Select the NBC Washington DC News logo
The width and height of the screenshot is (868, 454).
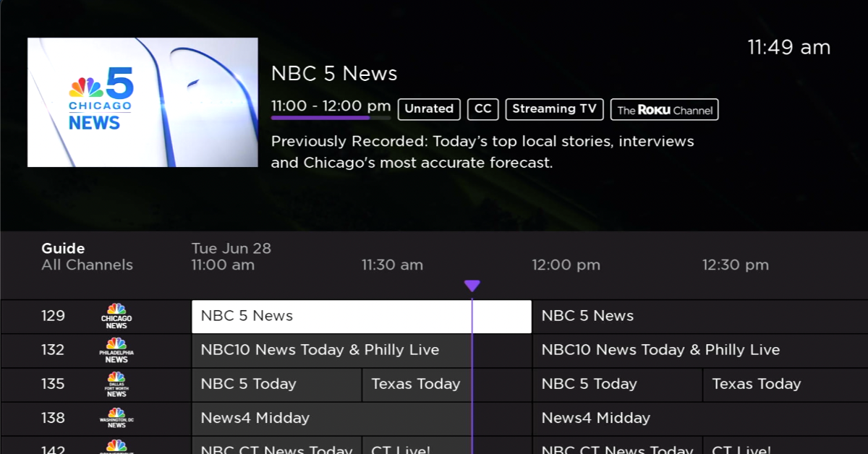pos(116,419)
